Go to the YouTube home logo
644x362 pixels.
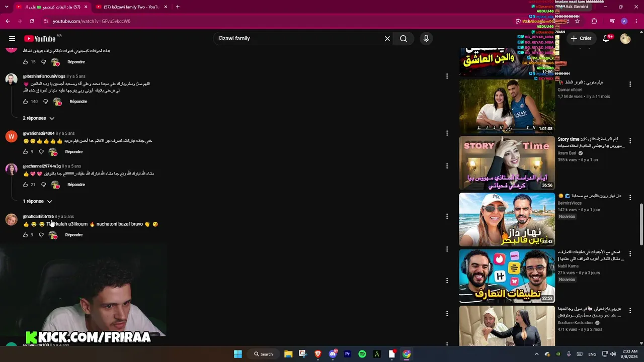click(x=40, y=39)
